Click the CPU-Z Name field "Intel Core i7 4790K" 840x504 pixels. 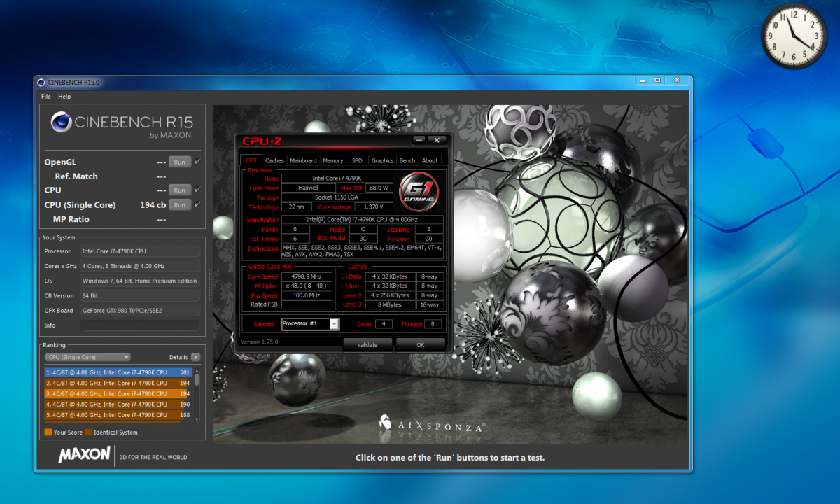point(337,178)
